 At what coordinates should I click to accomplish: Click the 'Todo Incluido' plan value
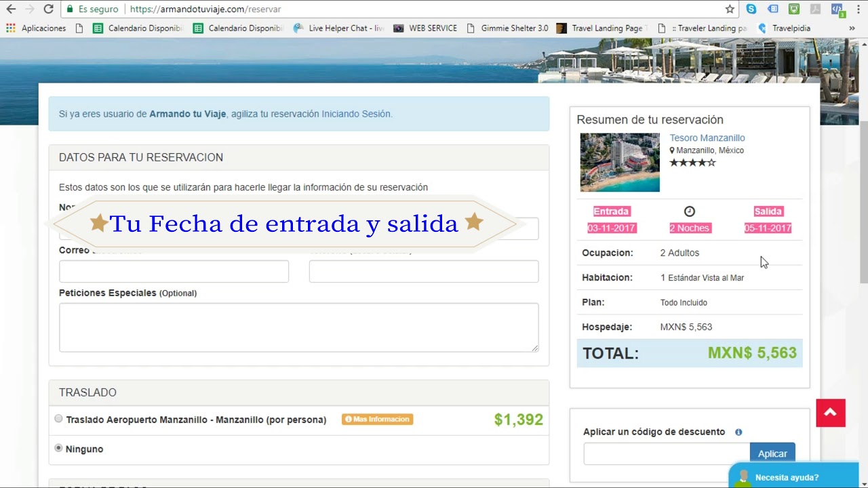coord(684,303)
